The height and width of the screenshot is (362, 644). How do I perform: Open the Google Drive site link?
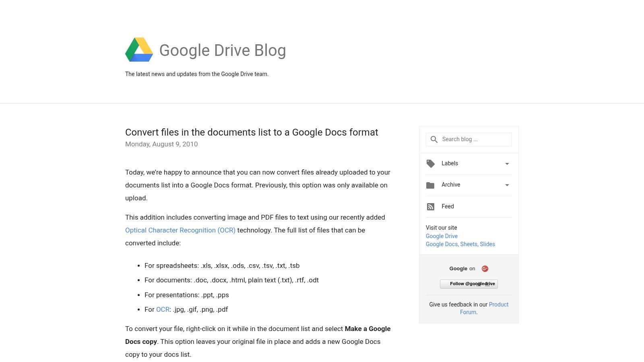click(x=442, y=236)
